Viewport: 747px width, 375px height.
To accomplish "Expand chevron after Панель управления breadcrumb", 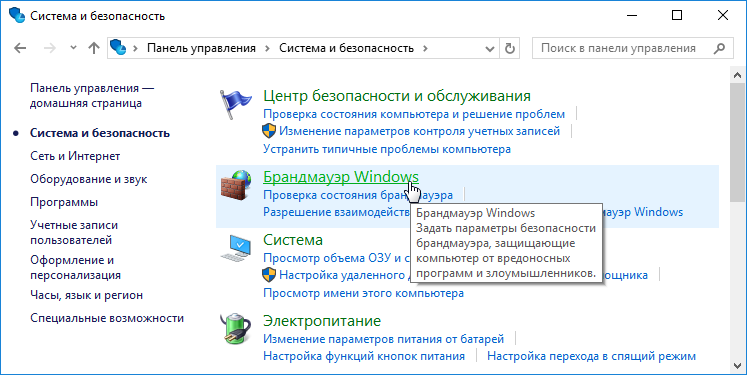I will click(267, 48).
